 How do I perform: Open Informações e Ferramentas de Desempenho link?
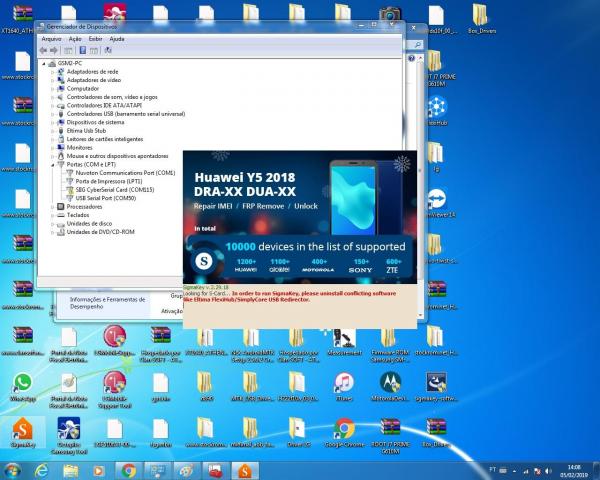(107, 303)
